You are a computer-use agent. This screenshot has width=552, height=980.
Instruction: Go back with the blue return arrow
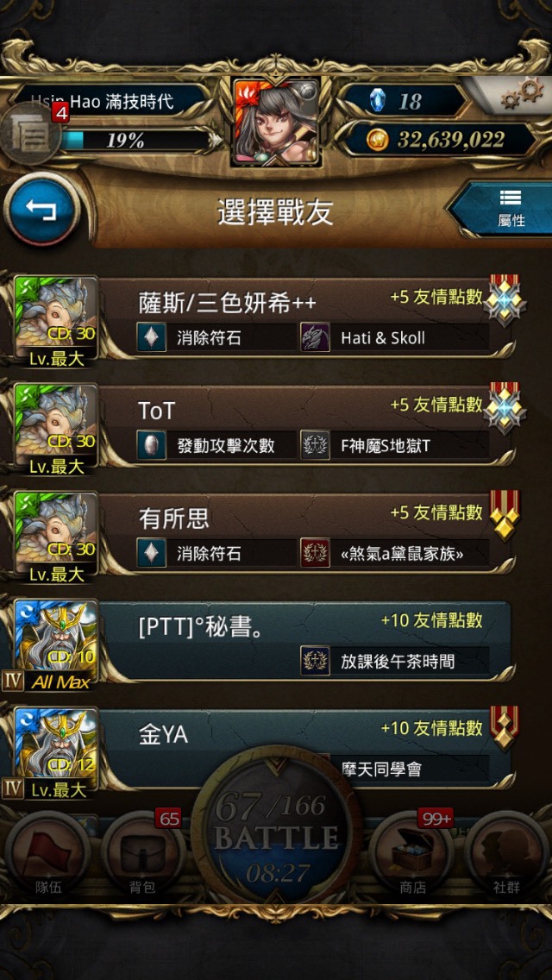41,210
